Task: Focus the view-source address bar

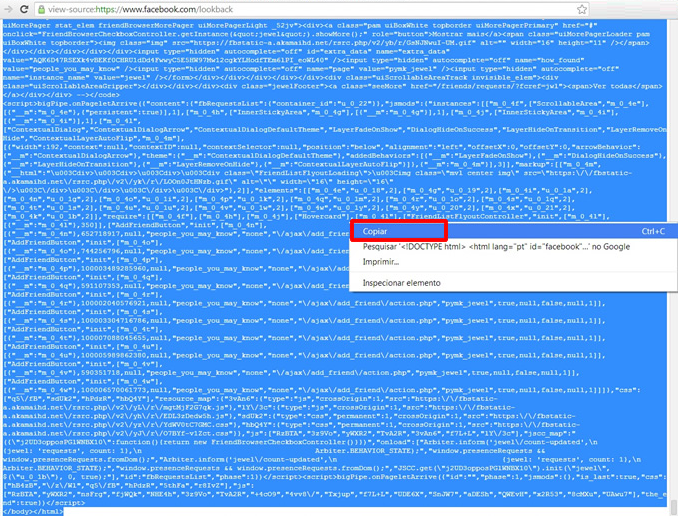Action: 300,8
